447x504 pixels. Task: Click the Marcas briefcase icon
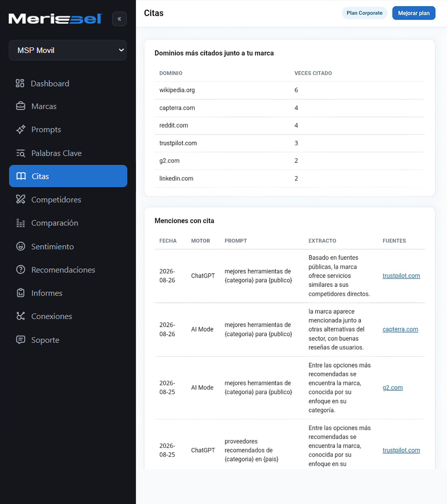point(20,106)
